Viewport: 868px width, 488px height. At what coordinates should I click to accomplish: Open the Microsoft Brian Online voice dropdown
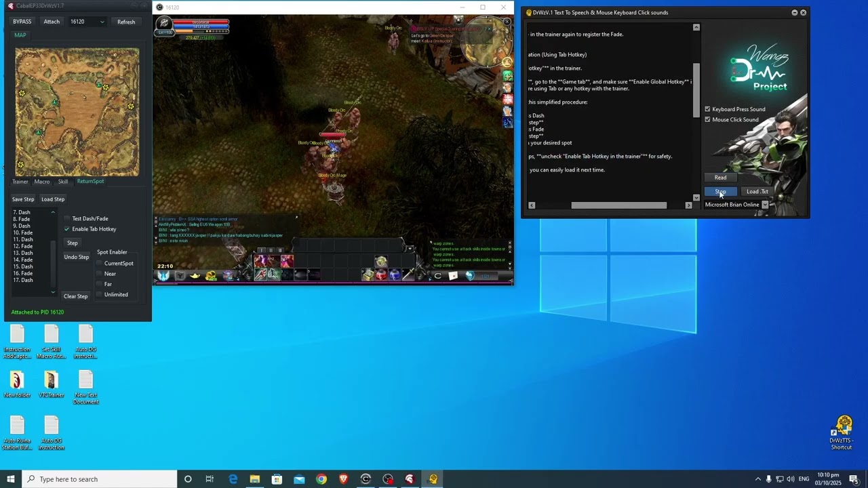(765, 205)
